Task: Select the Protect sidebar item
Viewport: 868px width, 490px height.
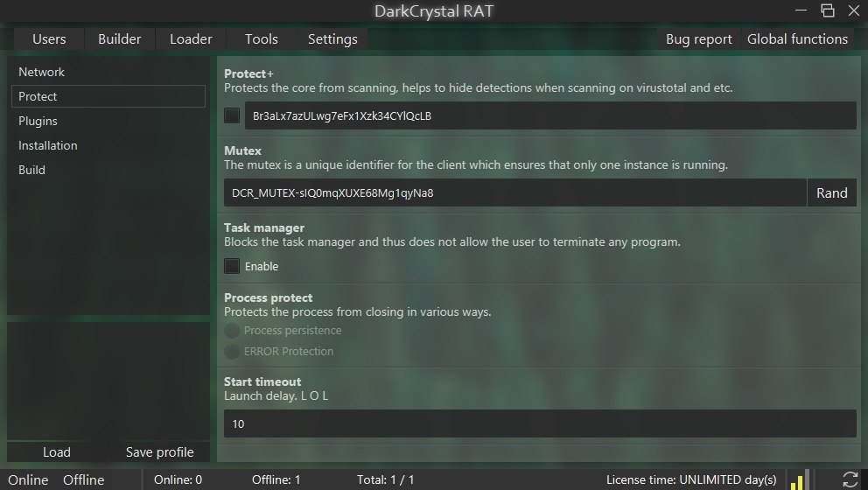Action: (x=108, y=96)
